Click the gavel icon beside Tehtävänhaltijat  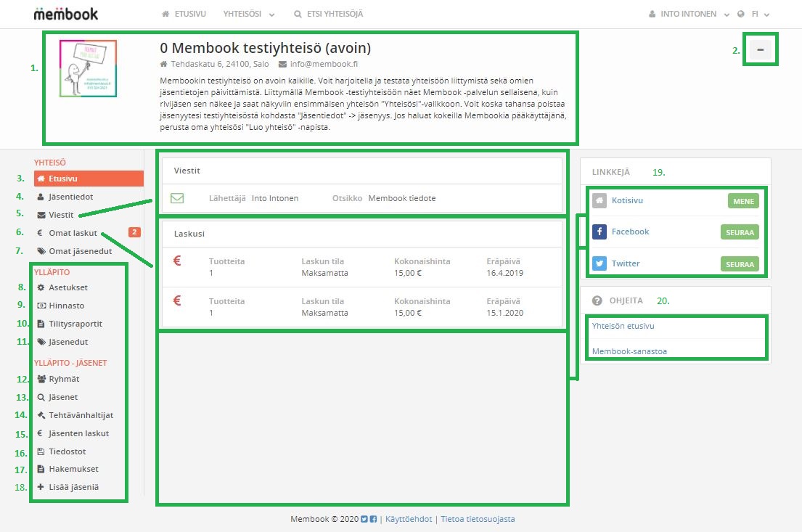click(41, 415)
